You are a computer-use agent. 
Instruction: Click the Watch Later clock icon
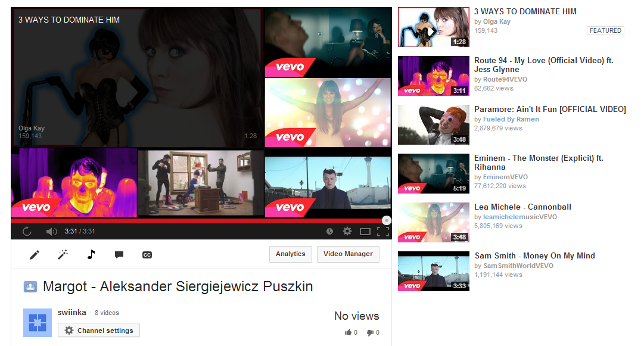329,232
